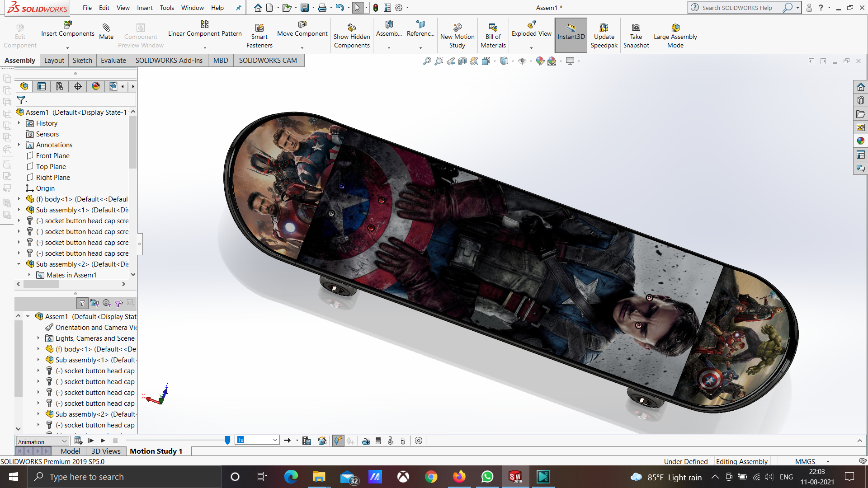Toggle rebuild traffic light icon
Image resolution: width=868 pixels, height=488 pixels.
click(x=376, y=8)
